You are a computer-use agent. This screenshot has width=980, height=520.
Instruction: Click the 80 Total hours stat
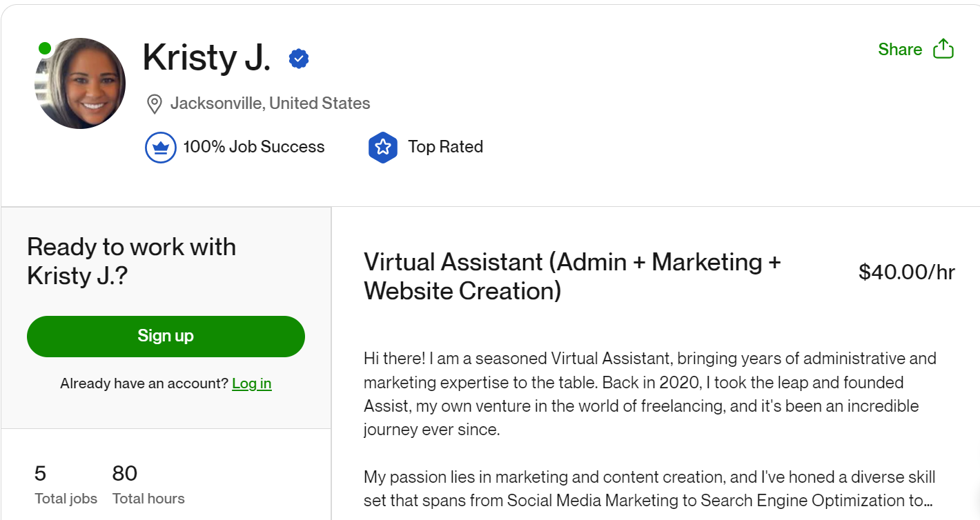148,484
